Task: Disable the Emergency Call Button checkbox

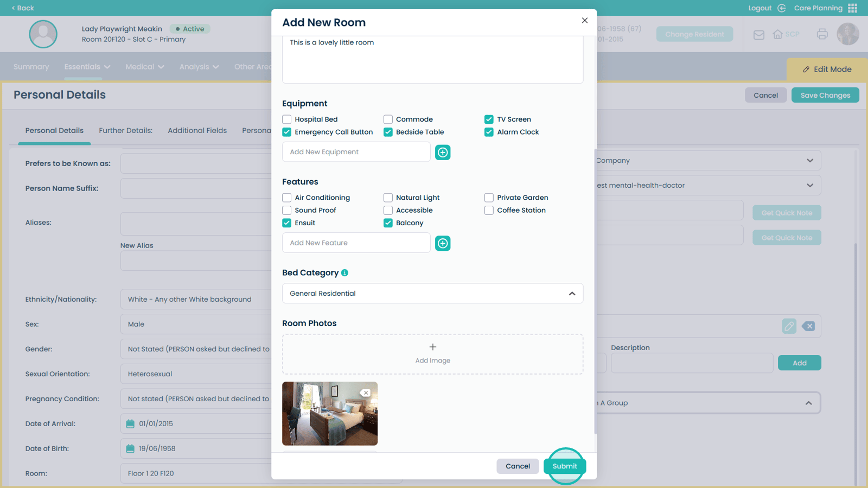Action: [287, 132]
